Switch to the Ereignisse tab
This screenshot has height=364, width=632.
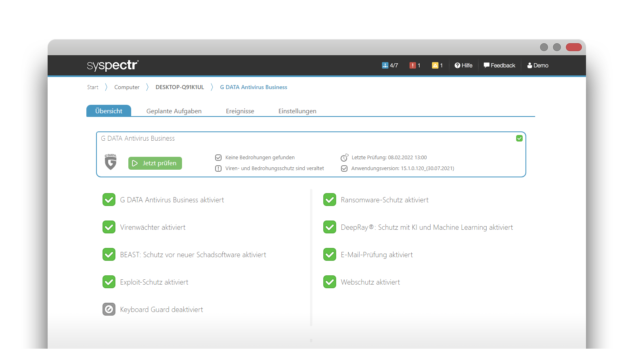point(240,111)
